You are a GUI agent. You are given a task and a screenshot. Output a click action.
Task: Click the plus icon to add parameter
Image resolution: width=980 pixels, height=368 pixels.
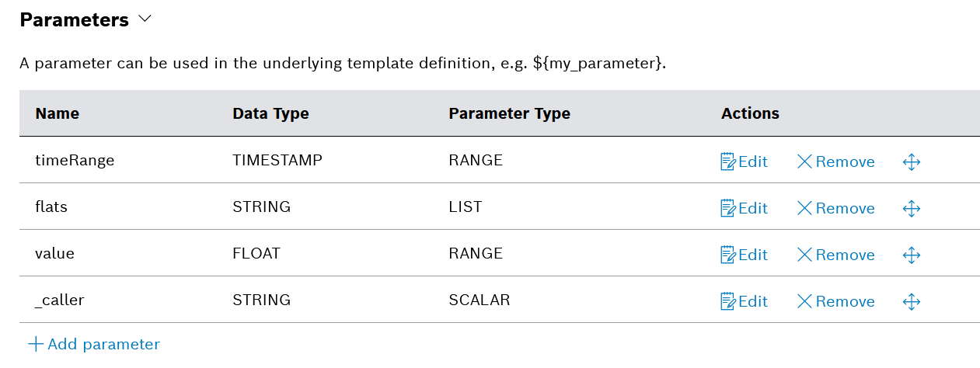tap(36, 344)
